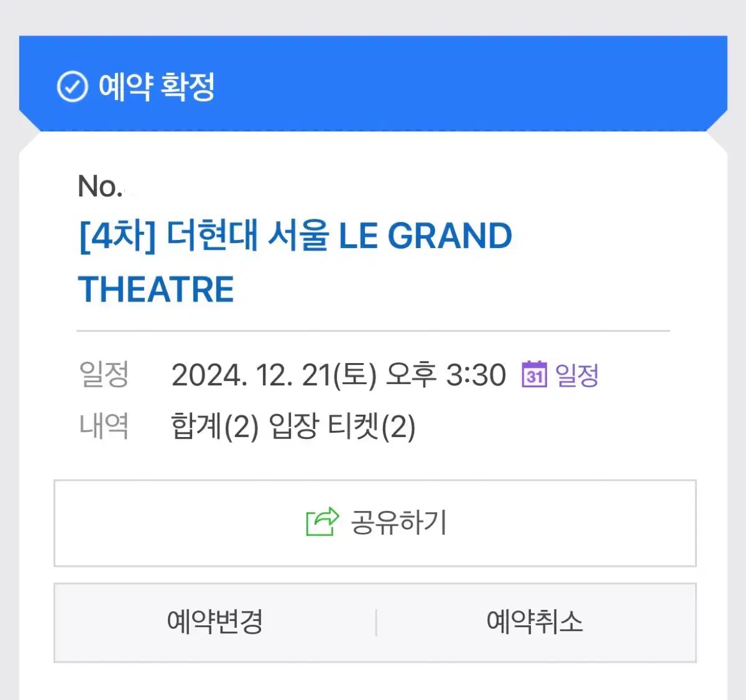746x700 pixels.
Task: Change booking via 예약변경
Action: point(215,622)
